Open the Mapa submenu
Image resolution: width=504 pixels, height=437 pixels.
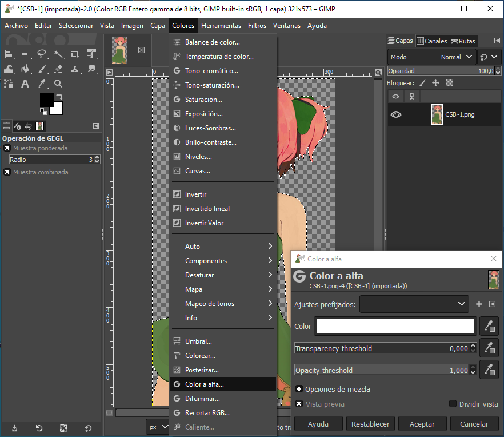point(222,289)
